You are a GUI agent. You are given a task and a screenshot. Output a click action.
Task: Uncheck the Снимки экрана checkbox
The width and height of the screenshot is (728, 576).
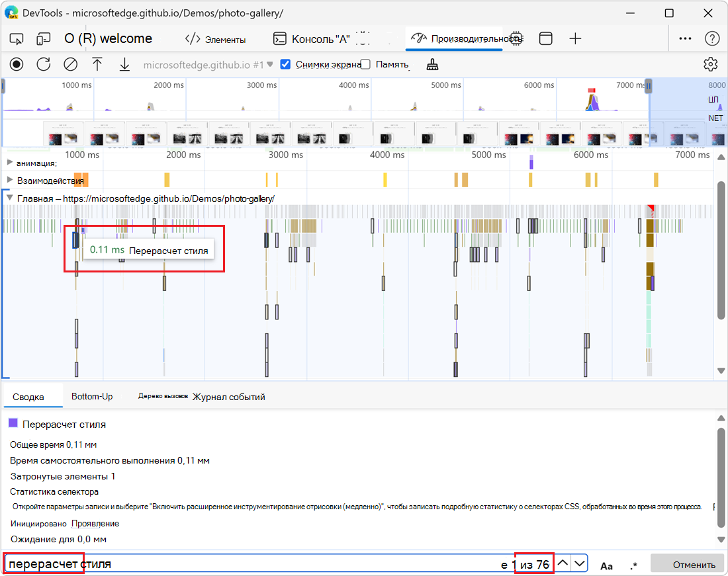285,64
